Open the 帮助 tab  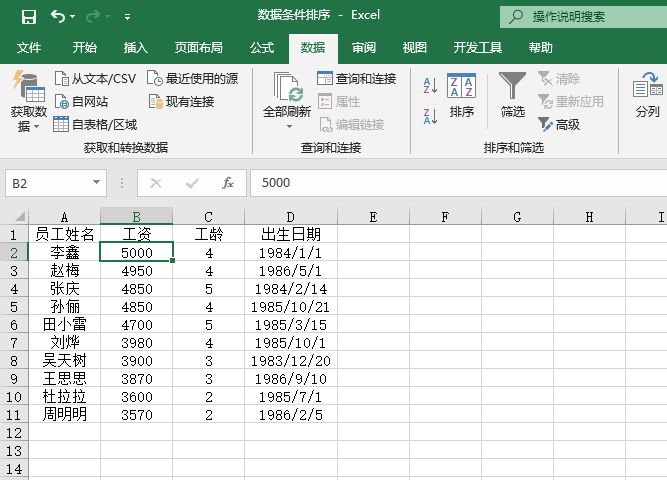click(x=540, y=48)
